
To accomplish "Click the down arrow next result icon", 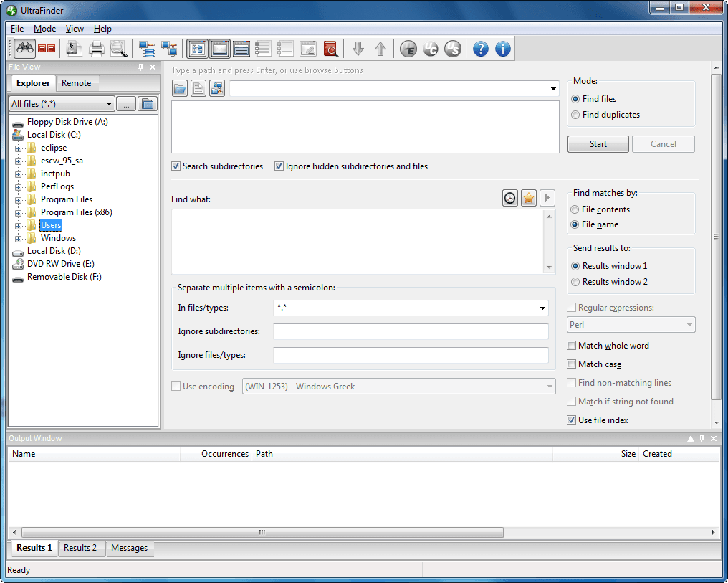I will [x=358, y=48].
